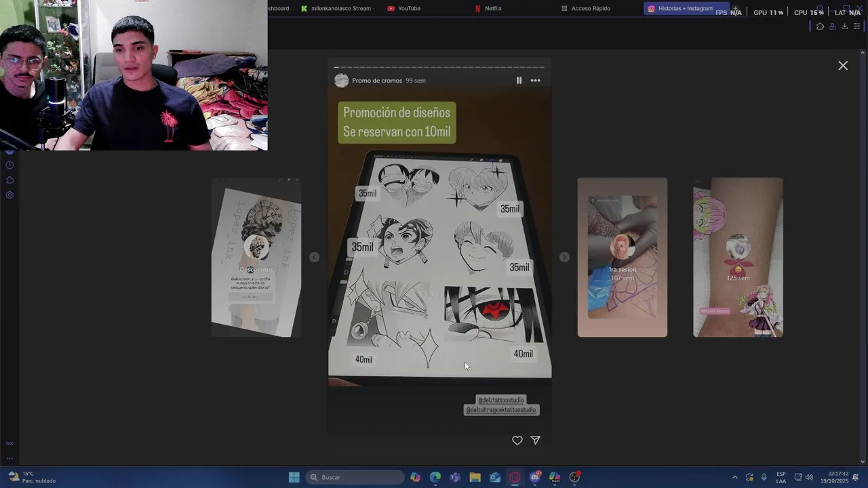Open Microsoft Edge from the taskbar
868x488 pixels.
(435, 477)
